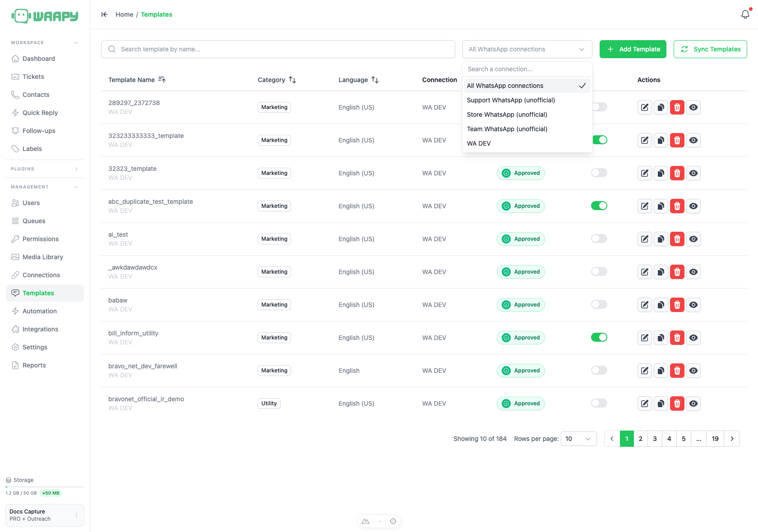This screenshot has height=532, width=758.
Task: Focus the Search a connection field
Action: click(527, 69)
